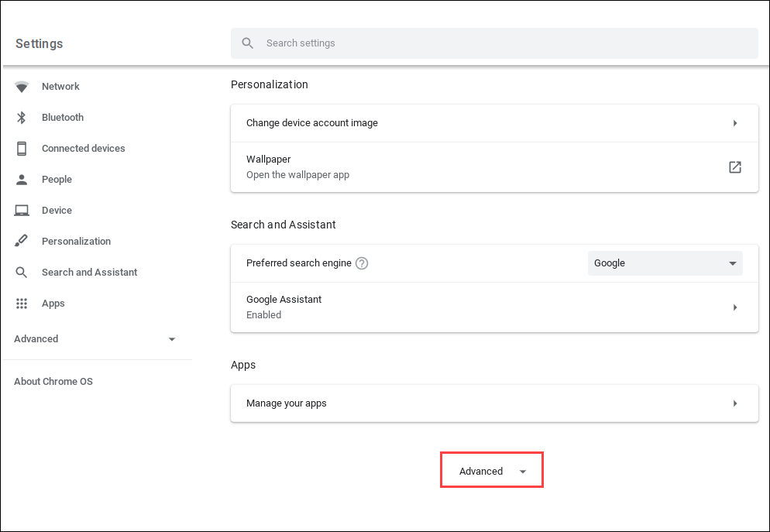Click the Network wifi icon in sidebar

[22, 87]
